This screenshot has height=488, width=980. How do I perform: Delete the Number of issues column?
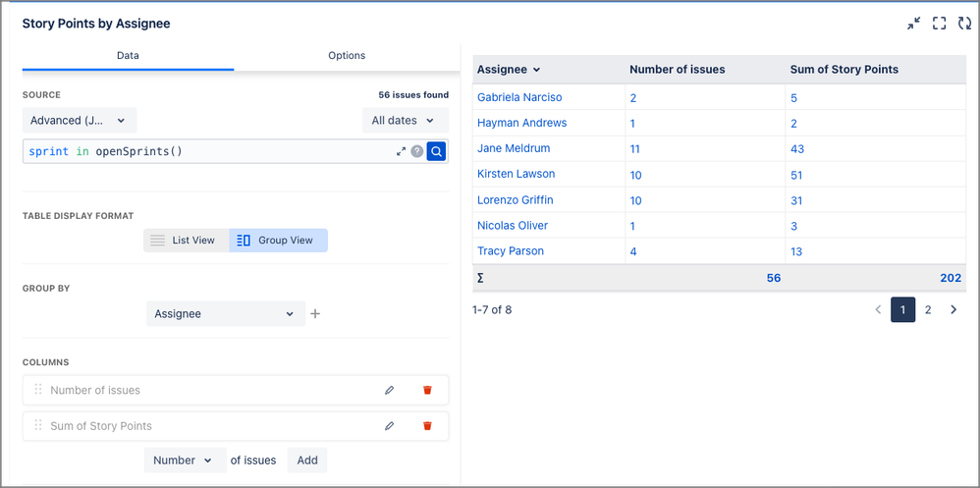tap(427, 390)
